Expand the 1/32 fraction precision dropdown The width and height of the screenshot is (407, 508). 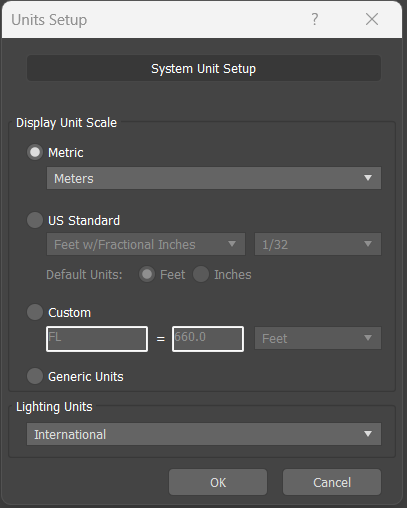pyautogui.click(x=318, y=244)
